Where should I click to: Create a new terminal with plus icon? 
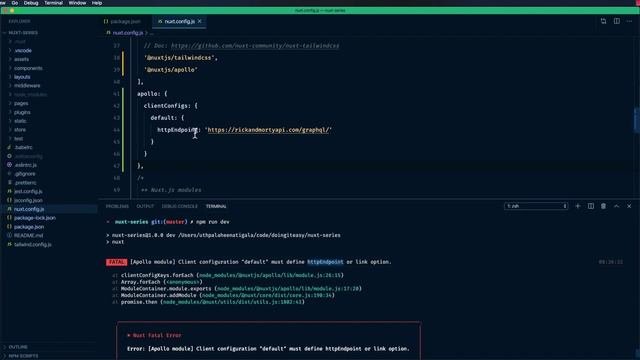578,206
